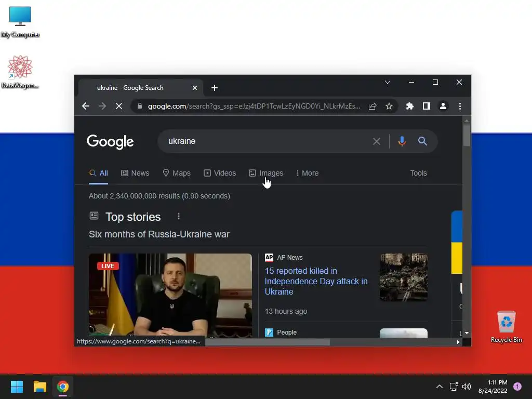This screenshot has height=399, width=532.
Task: Switch to the Maps tab
Action: (177, 173)
